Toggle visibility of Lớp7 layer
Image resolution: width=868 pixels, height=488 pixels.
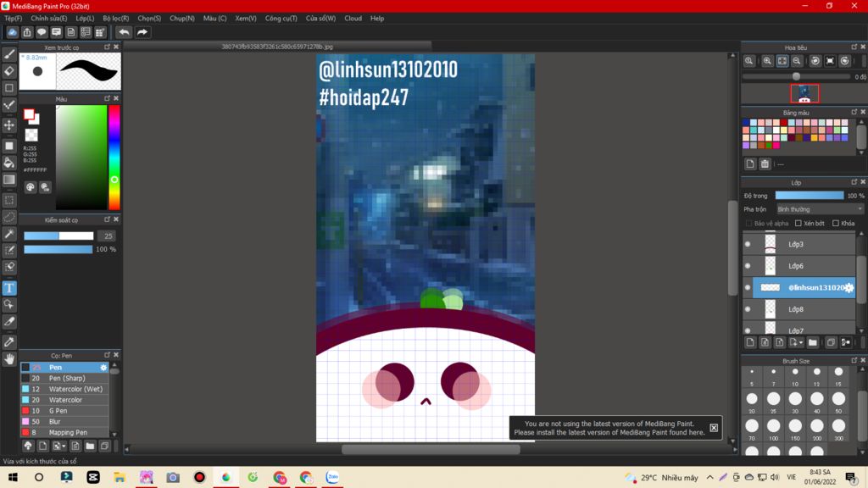point(748,330)
